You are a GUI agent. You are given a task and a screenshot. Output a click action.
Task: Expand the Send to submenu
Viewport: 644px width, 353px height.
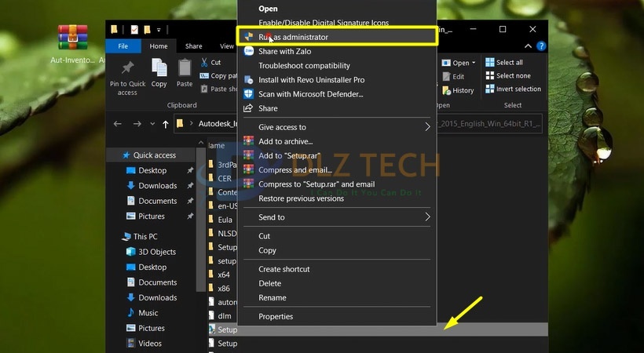point(427,217)
